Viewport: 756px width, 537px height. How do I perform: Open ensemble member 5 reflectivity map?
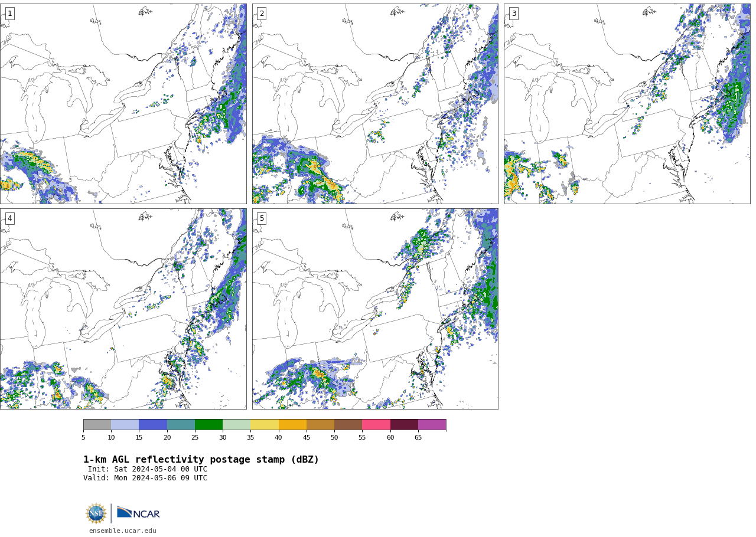pos(375,309)
